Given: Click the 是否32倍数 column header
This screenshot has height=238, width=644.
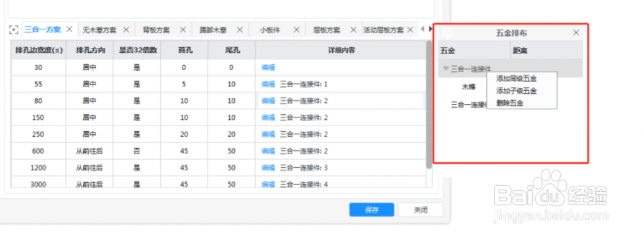Looking at the screenshot, I should click(x=137, y=50).
